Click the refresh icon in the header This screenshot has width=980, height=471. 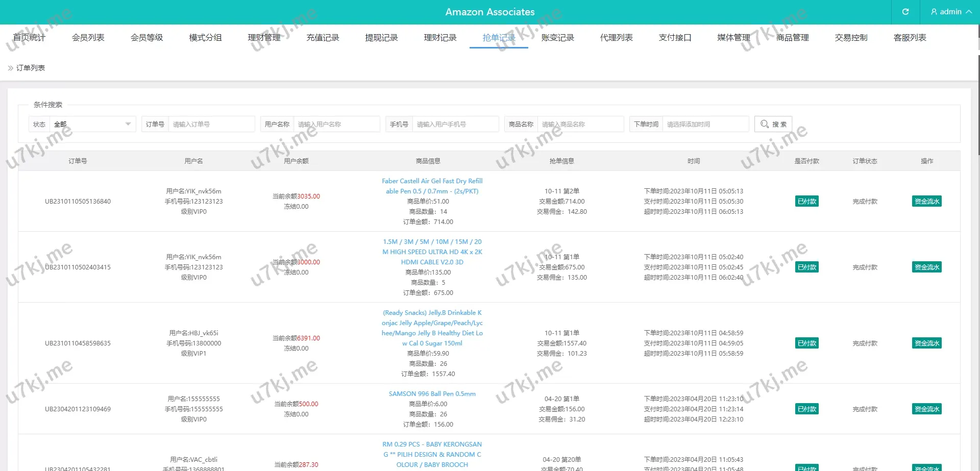[905, 12]
